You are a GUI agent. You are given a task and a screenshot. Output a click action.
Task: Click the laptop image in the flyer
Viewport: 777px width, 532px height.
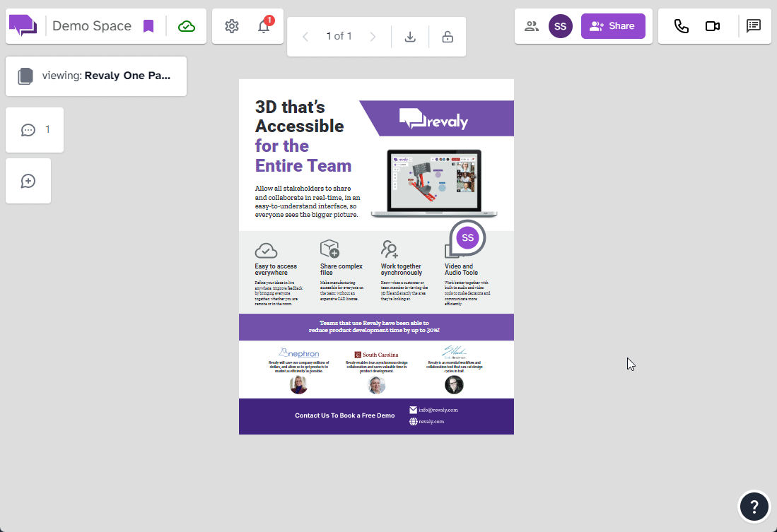click(434, 183)
